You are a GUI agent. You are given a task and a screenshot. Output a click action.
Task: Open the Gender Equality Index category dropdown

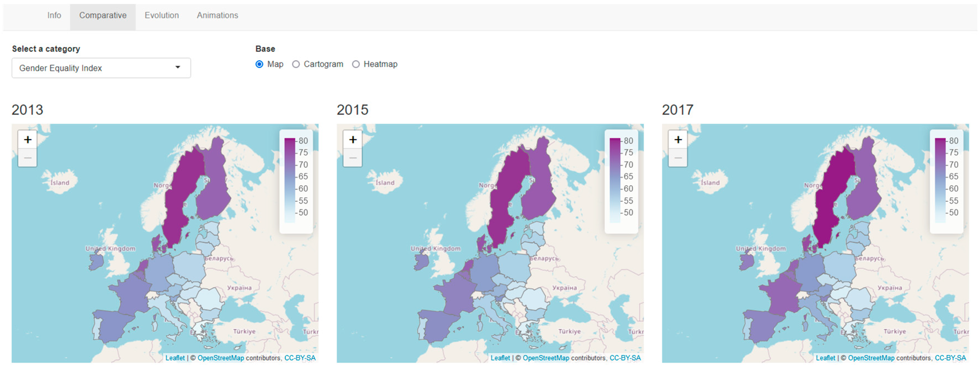[x=101, y=68]
